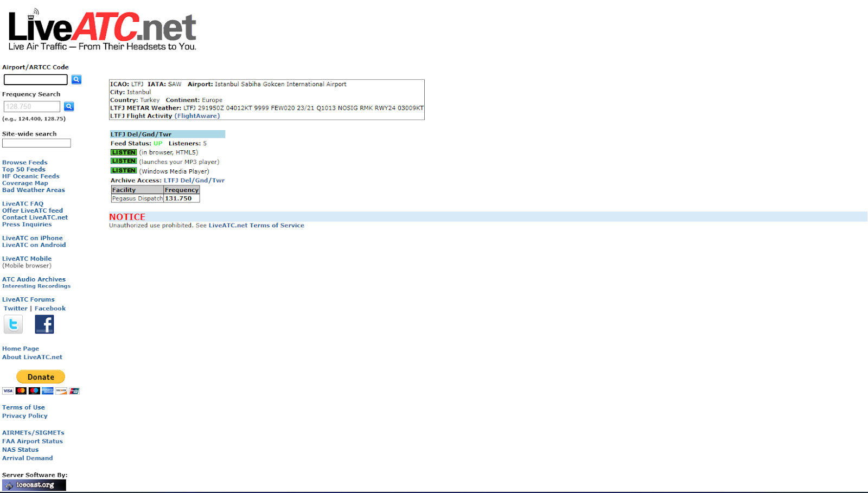
Task: Open Arrival Demand link
Action: [28, 458]
